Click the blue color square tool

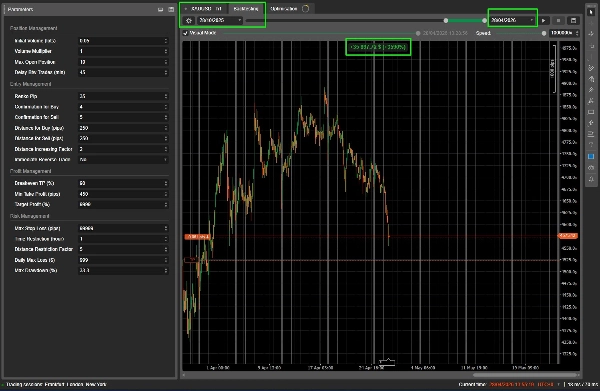click(x=591, y=156)
